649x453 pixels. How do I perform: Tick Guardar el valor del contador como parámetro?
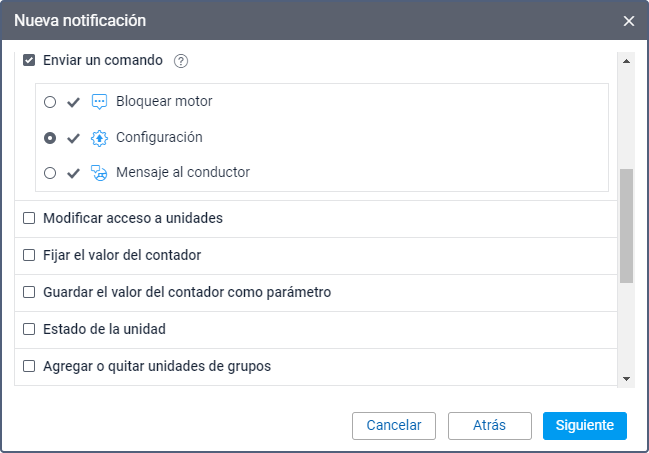point(29,292)
